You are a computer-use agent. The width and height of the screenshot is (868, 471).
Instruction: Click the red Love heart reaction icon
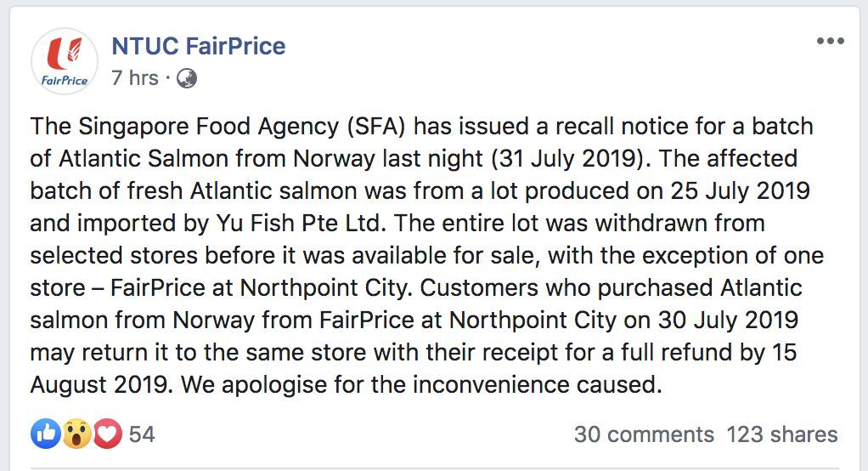click(107, 434)
